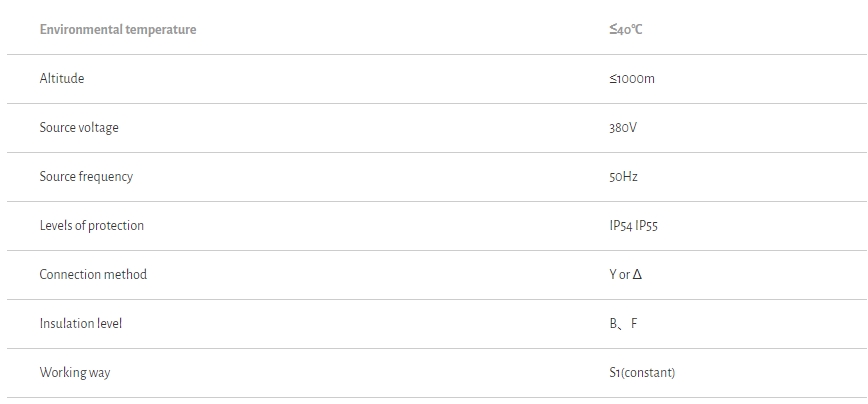
Task: Click the Working way label
Action: [x=75, y=373]
